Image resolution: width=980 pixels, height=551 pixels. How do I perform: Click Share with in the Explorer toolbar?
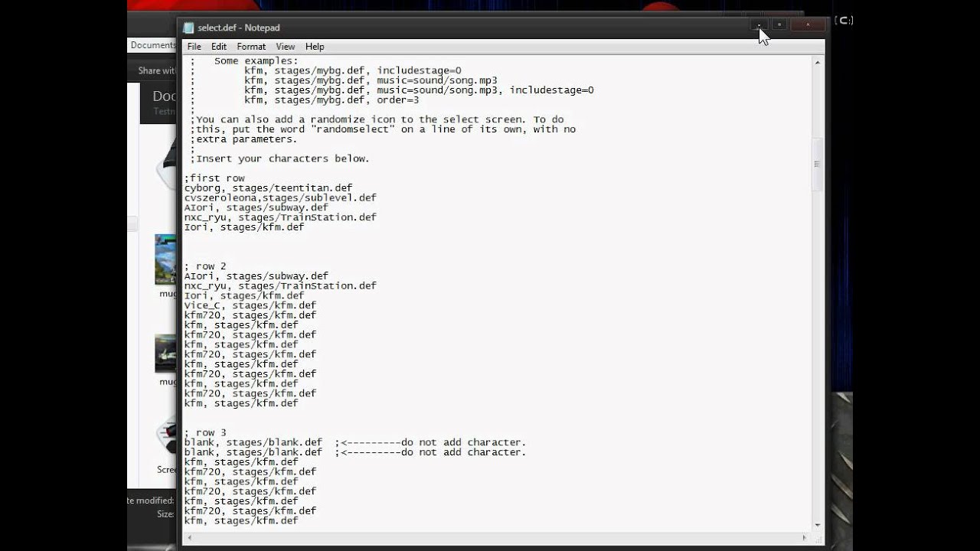click(x=157, y=70)
